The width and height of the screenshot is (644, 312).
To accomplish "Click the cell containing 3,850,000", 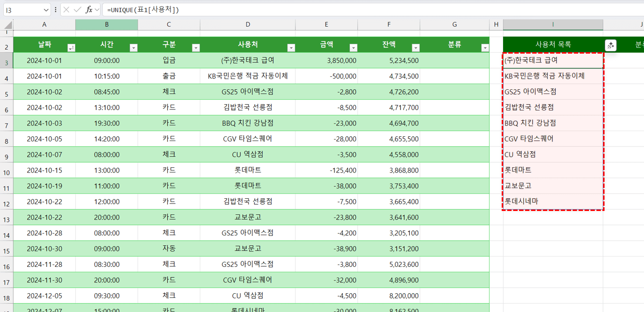I will pos(326,61).
